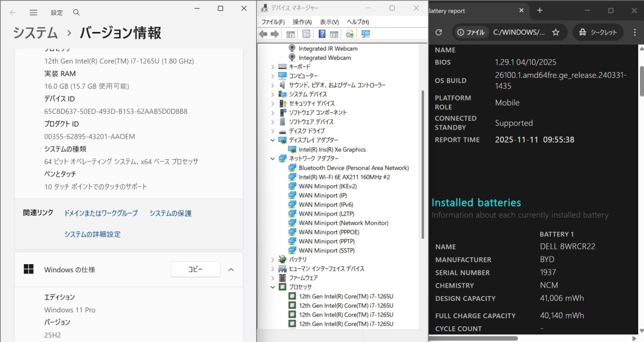The height and width of the screenshot is (342, 644).
Task: Expand the バッテリ device category
Action: 272,260
